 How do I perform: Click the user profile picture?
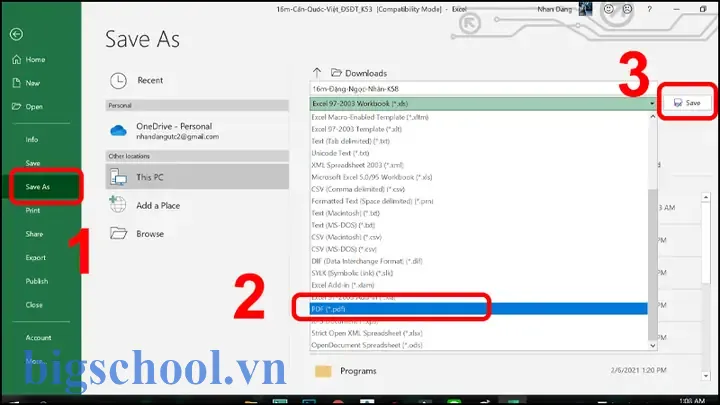tap(585, 9)
